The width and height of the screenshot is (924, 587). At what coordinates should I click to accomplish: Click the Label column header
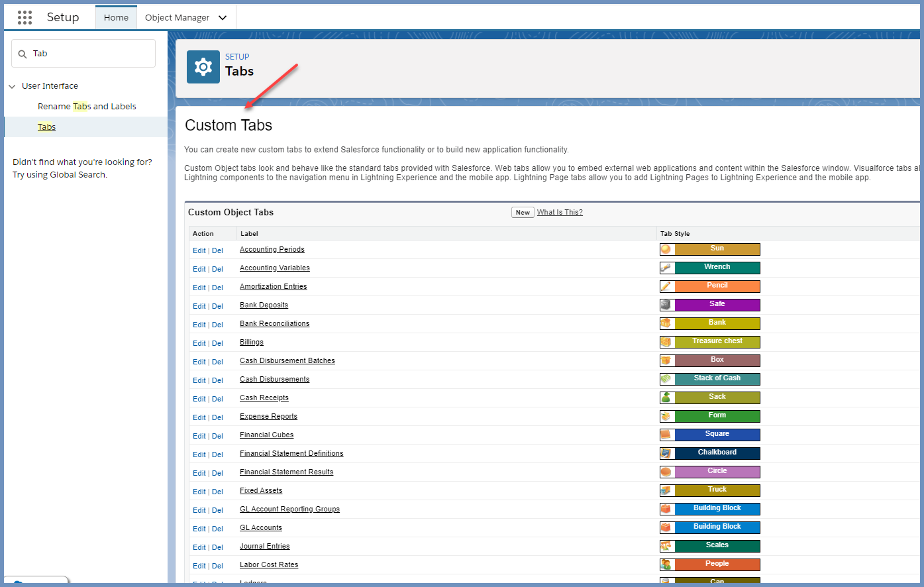(x=249, y=233)
